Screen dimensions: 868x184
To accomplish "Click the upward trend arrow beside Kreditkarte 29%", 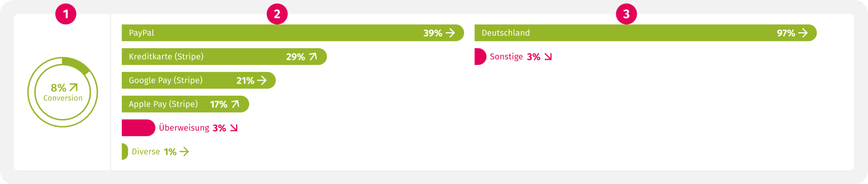I will pyautogui.click(x=313, y=57).
